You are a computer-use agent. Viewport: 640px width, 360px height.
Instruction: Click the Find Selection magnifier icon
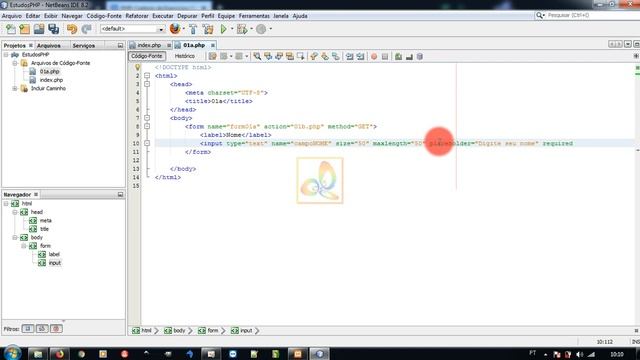[x=257, y=56]
